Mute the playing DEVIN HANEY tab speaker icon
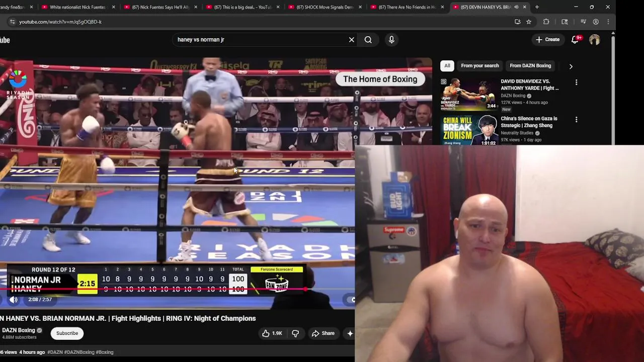Viewport: 644px width, 362px height. pos(516,7)
